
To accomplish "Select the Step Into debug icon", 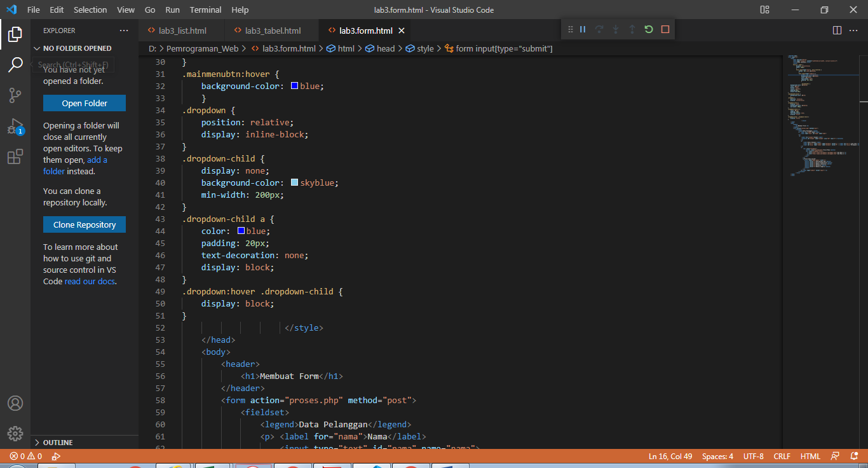I will click(614, 29).
